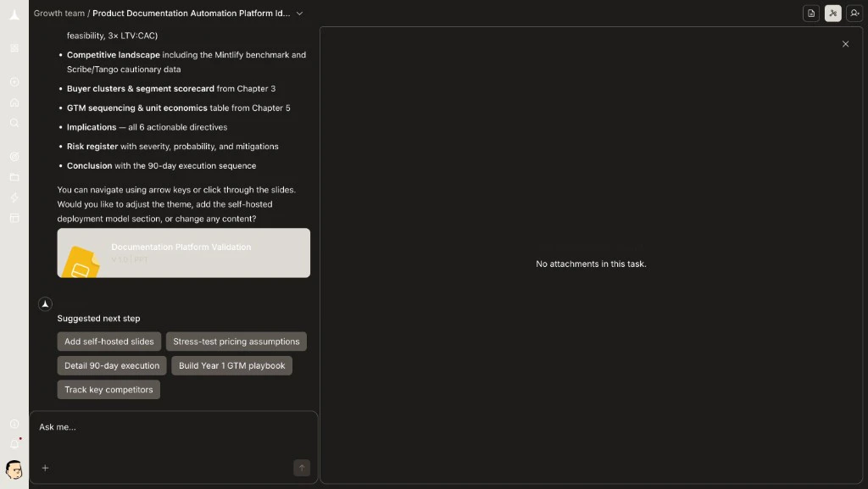
Task: Click the app logo at top of sidebar
Action: 14,13
